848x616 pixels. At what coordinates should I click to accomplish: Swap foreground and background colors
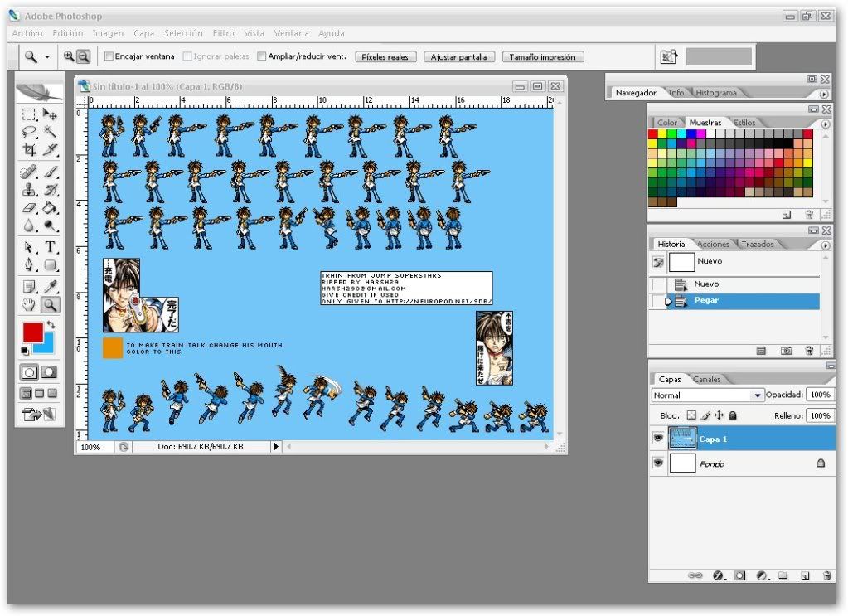pyautogui.click(x=51, y=324)
